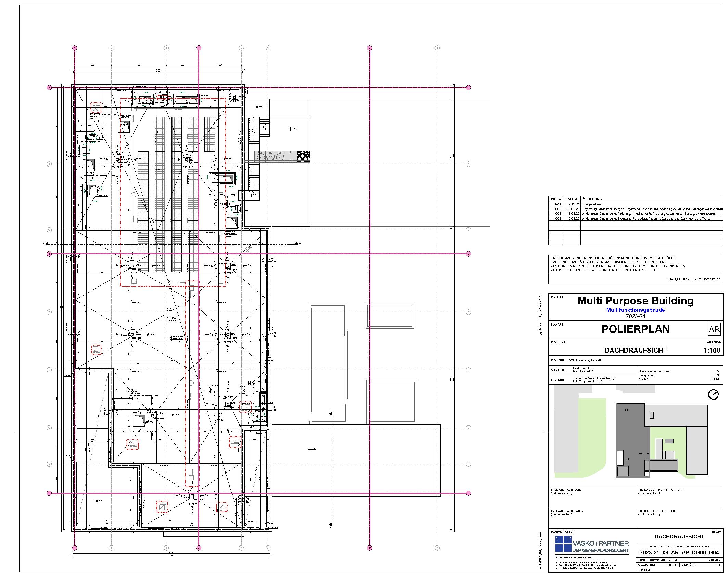Click the magenta grid axis marker 7 at top
728x577 pixels.
pos(369,48)
